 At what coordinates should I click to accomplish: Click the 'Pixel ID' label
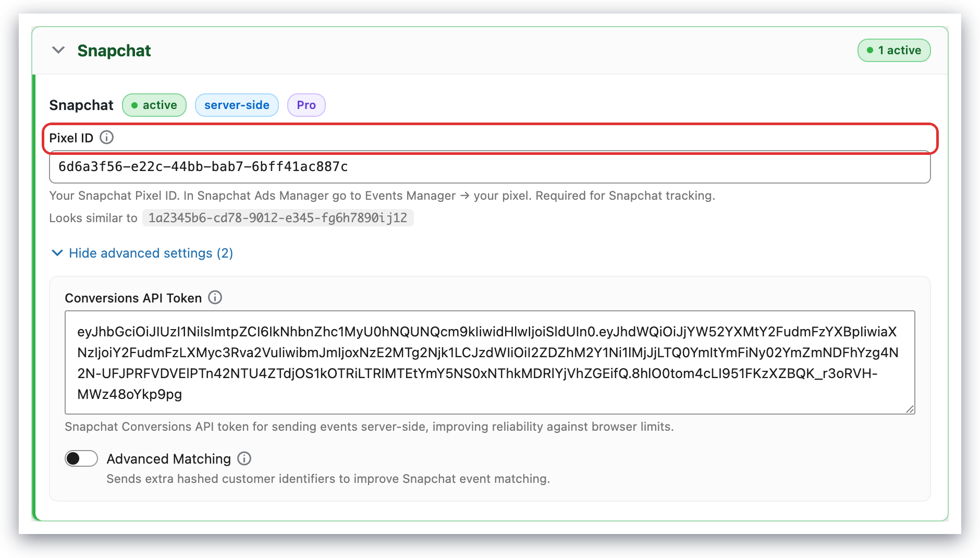pos(71,138)
